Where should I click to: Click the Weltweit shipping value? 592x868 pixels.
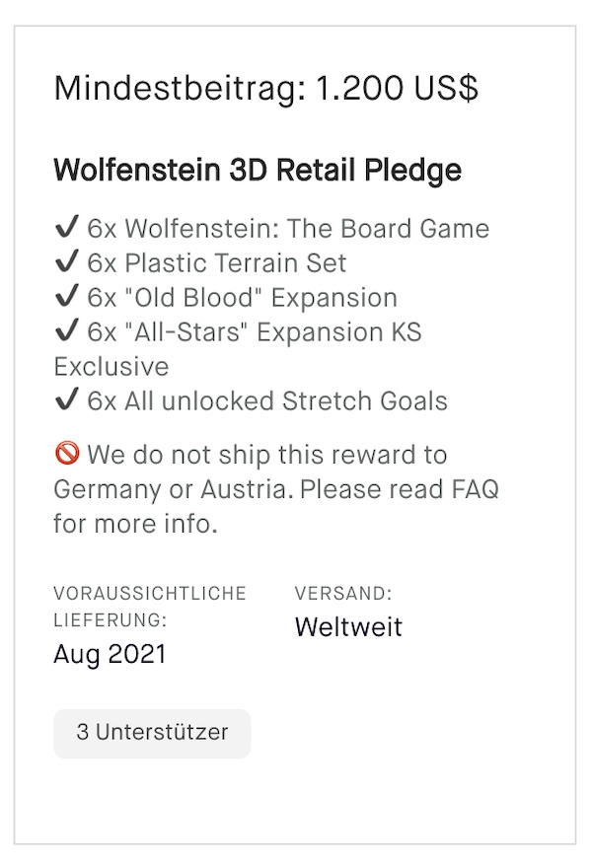(x=348, y=626)
